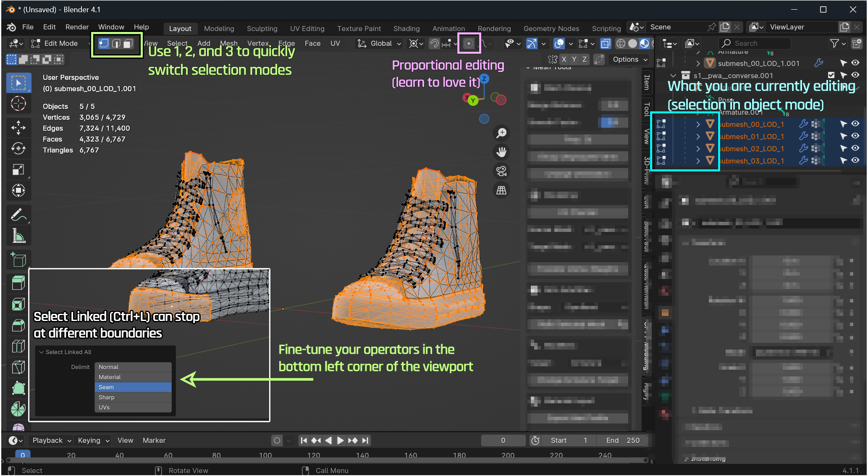Select the Cursor tool in toolbar
Image resolution: width=868 pixels, height=476 pixels.
(x=18, y=104)
